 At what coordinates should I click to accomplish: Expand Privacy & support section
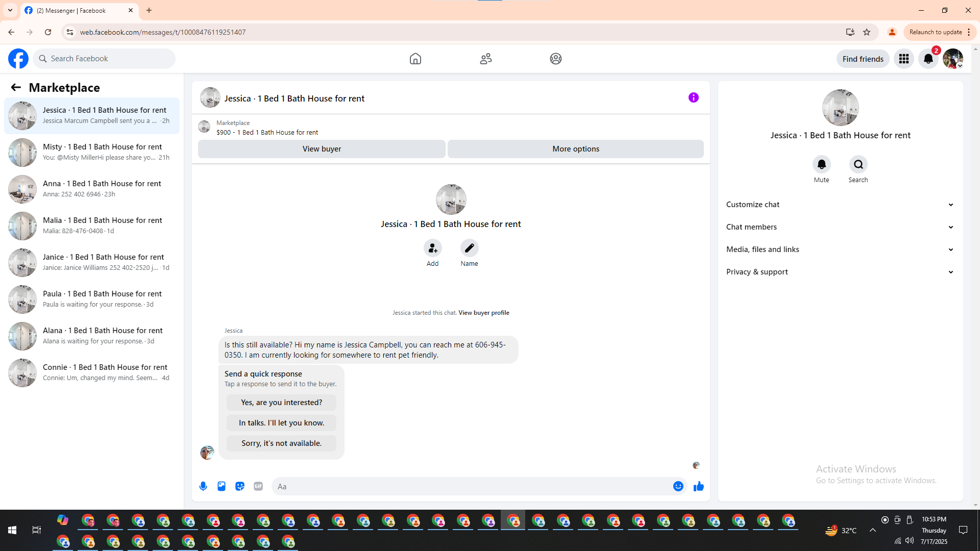click(x=840, y=272)
